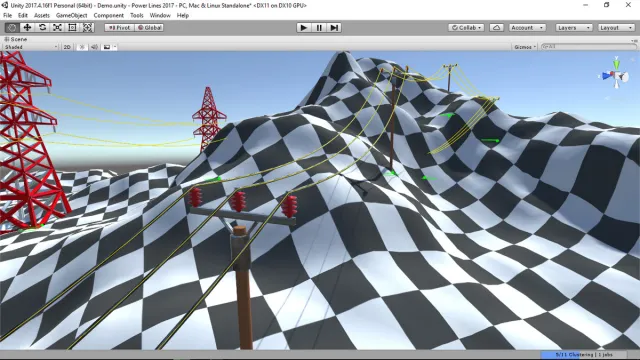Toggle Global/Local handle rotation
Screen dimensions: 640x360
149,27
